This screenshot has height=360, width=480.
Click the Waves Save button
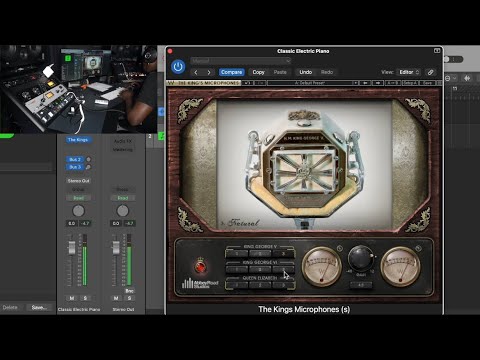[x=427, y=83]
